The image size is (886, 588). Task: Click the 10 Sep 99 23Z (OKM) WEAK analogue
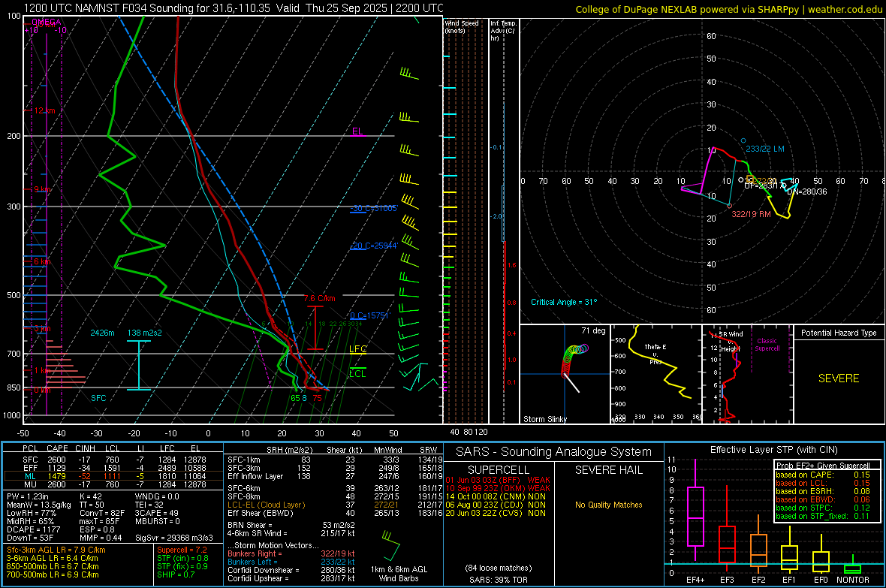[x=498, y=488]
